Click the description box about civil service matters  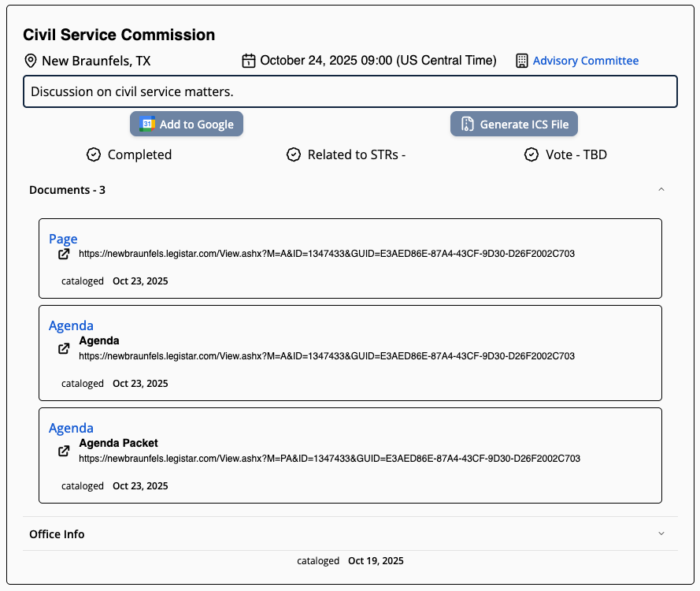tap(350, 91)
